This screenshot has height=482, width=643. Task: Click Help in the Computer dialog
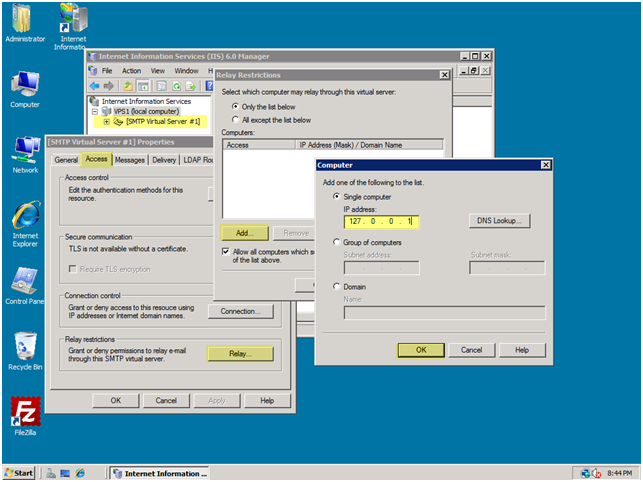(x=522, y=350)
